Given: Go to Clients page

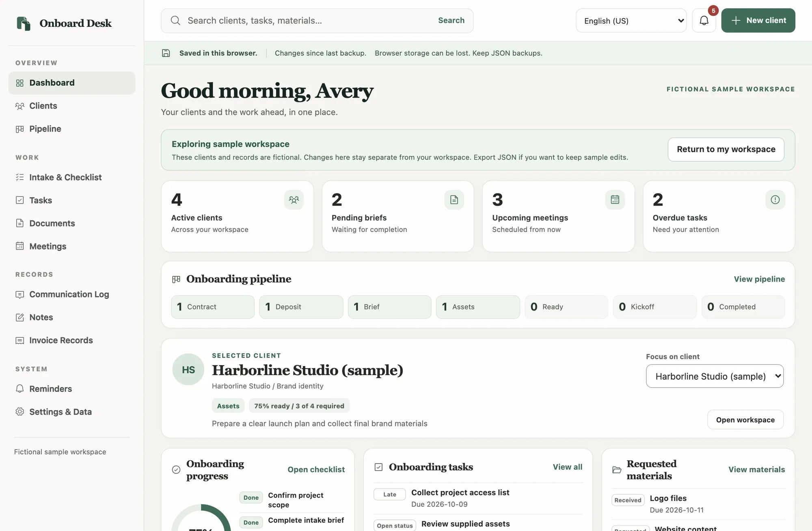Looking at the screenshot, I should (x=72, y=106).
